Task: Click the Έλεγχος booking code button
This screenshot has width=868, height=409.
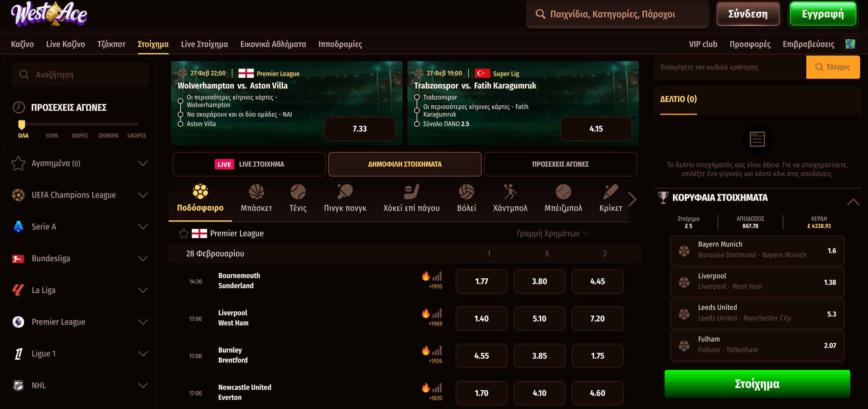Action: point(833,67)
